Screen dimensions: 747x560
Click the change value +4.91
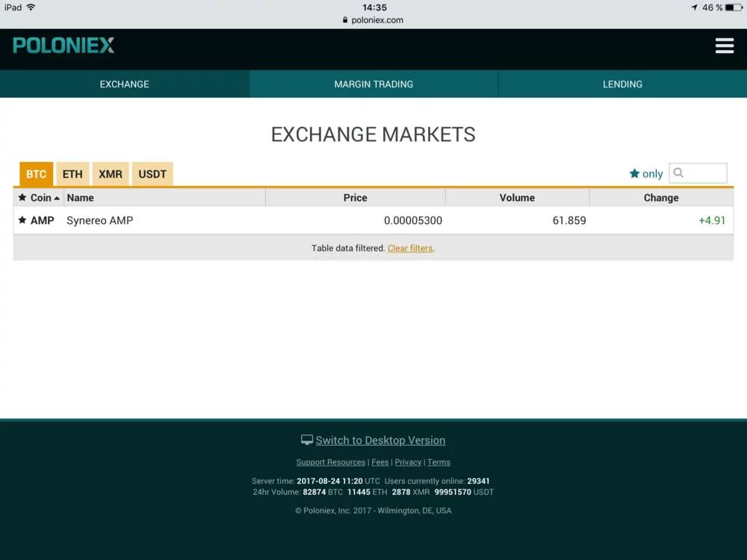[712, 220]
